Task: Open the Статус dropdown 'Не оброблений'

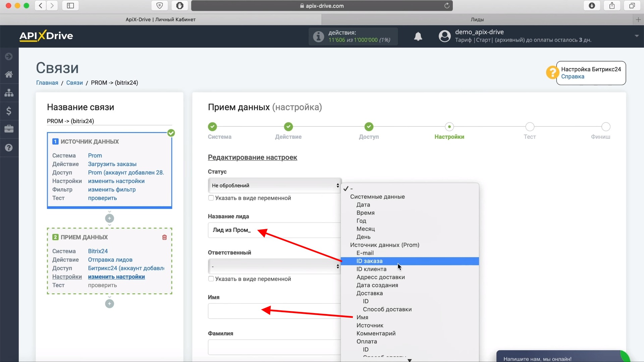Action: pyautogui.click(x=274, y=185)
